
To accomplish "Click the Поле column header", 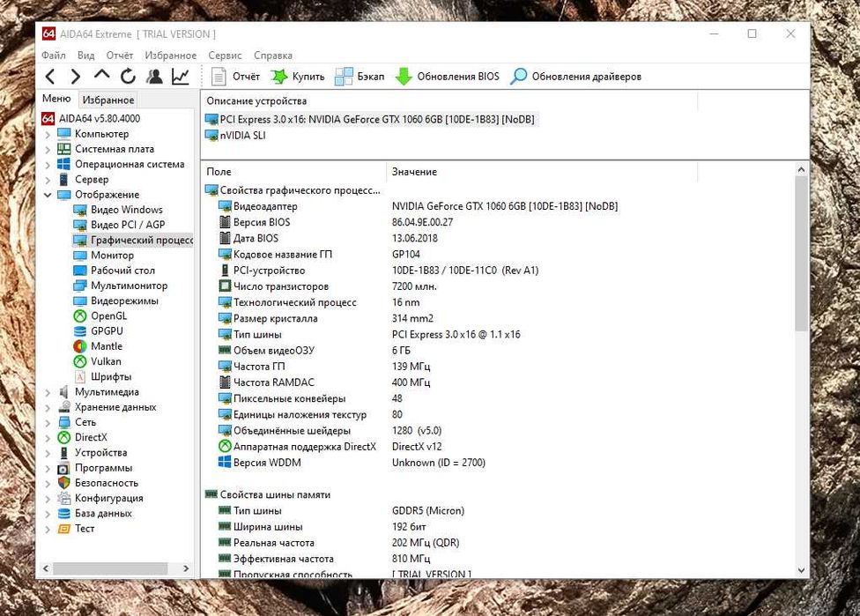I will coord(293,172).
